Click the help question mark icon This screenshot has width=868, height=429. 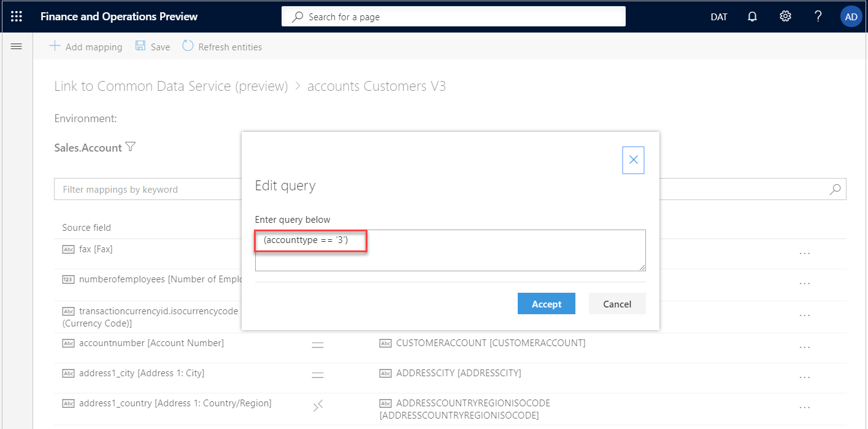click(818, 17)
